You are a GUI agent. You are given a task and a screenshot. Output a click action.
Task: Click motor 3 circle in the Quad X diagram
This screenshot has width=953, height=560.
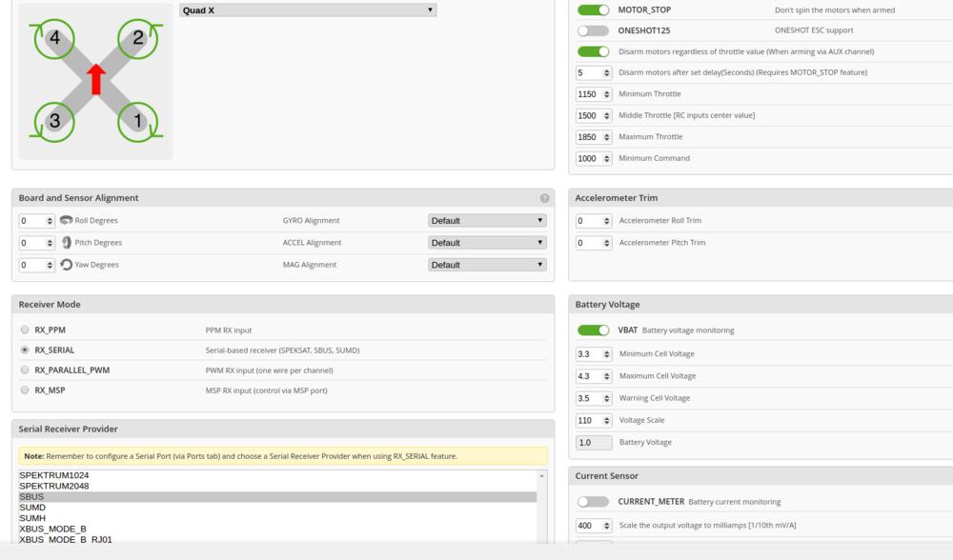coord(54,122)
